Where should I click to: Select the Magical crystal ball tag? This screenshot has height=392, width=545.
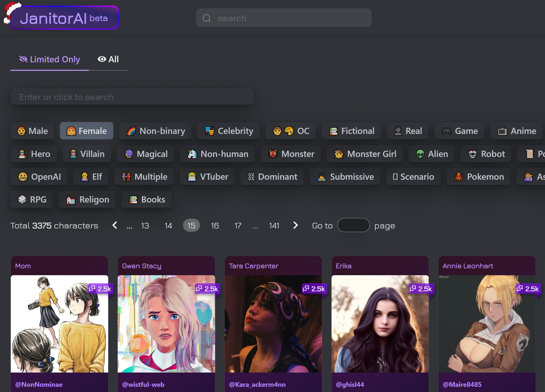click(145, 154)
